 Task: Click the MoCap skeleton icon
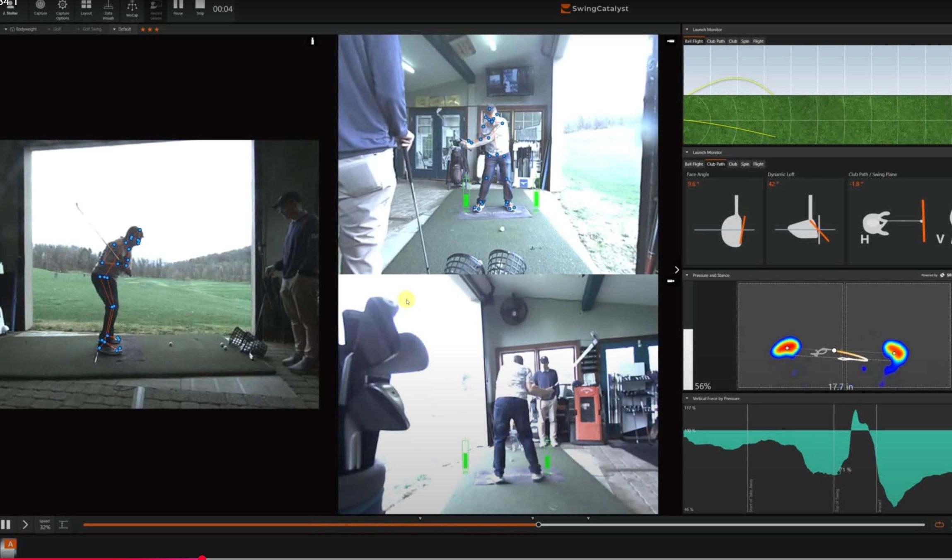pyautogui.click(x=132, y=7)
